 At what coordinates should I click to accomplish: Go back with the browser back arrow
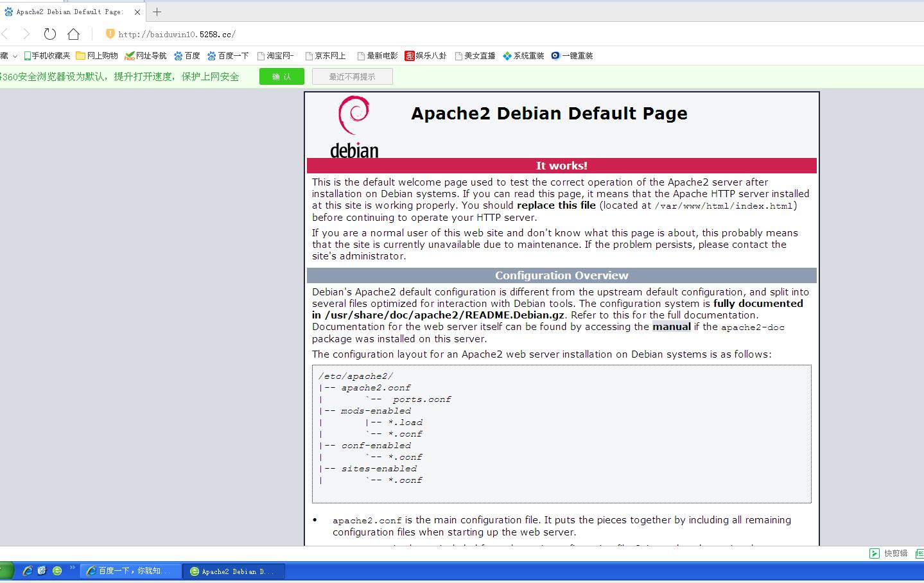pos(5,34)
